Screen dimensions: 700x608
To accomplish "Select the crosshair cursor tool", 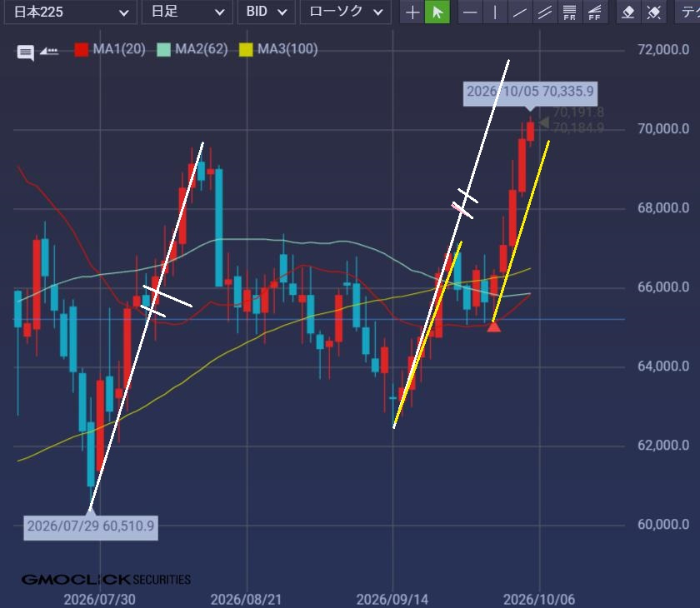I will point(412,12).
